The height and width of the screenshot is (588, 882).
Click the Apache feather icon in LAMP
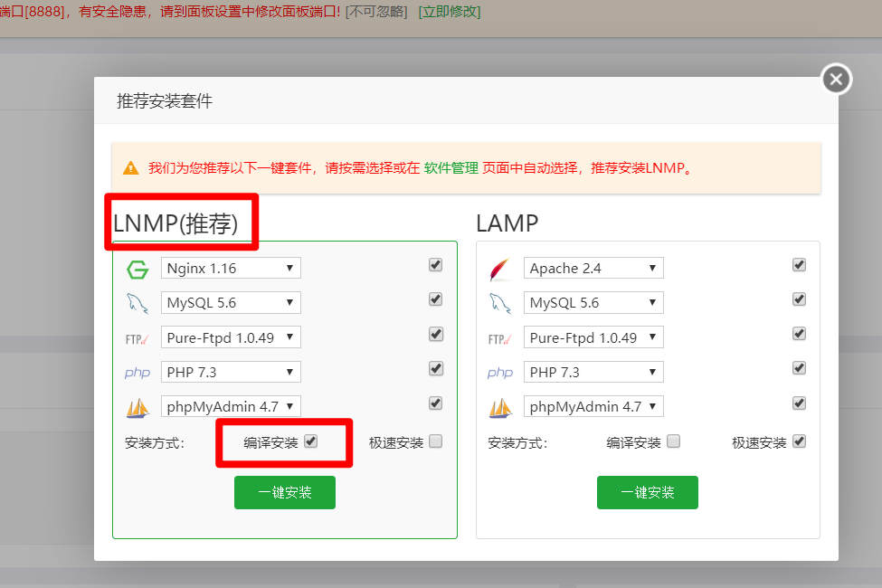pyautogui.click(x=499, y=270)
